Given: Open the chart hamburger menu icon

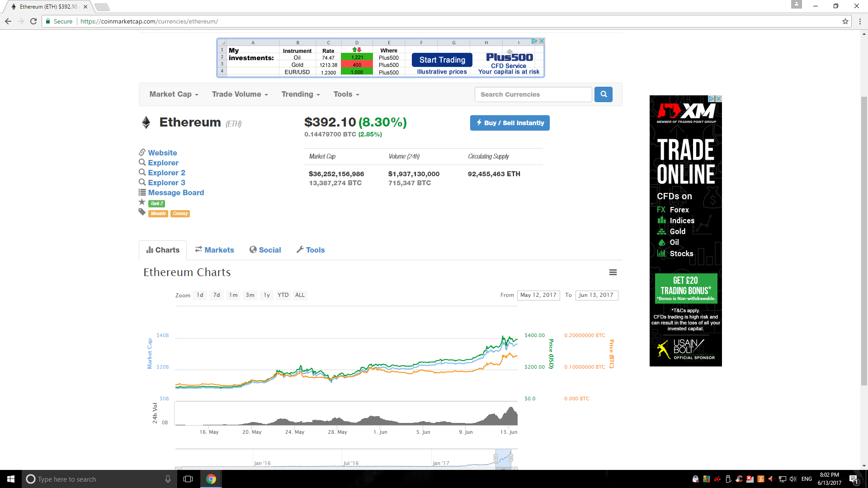Looking at the screenshot, I should point(613,272).
